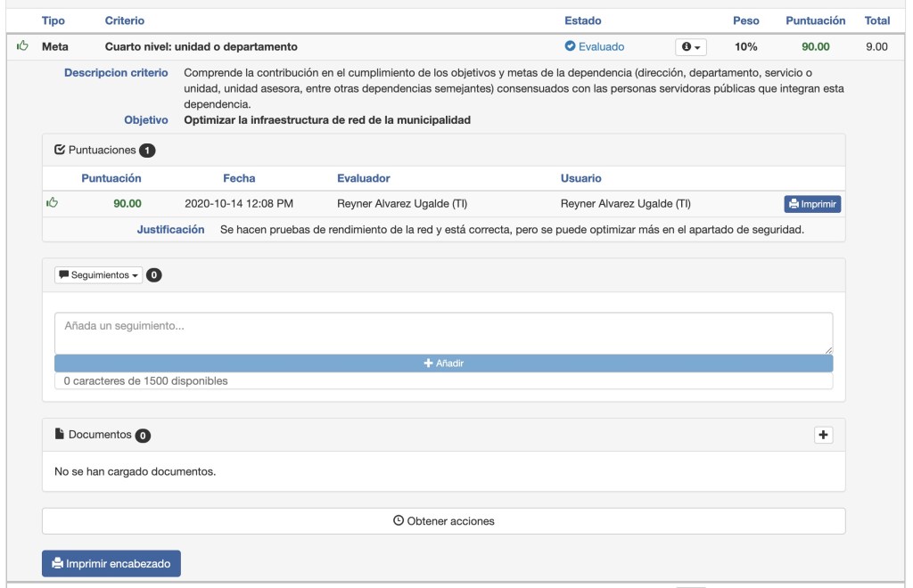Screen dimensions: 913x588
Task: Click the Evaluado status link
Action: [601, 46]
